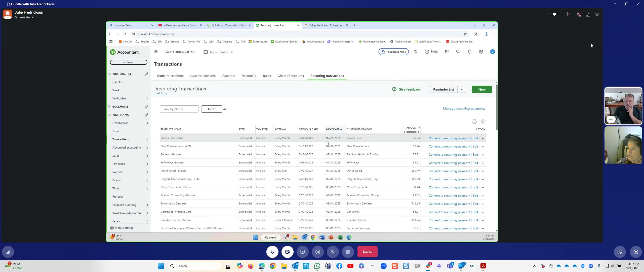Open the Receipts tab
The height and width of the screenshot is (272, 644).
click(x=228, y=76)
